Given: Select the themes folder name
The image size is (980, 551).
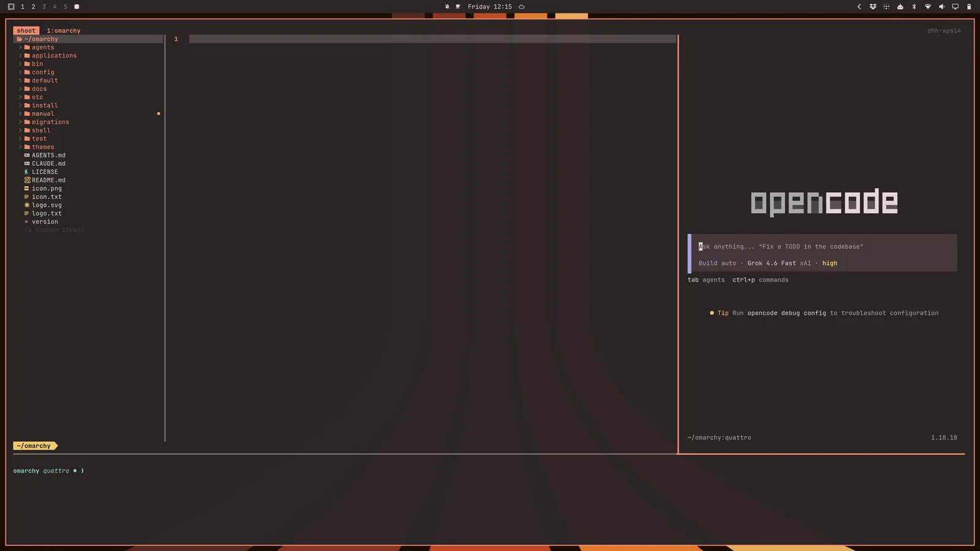Looking at the screenshot, I should [x=43, y=147].
